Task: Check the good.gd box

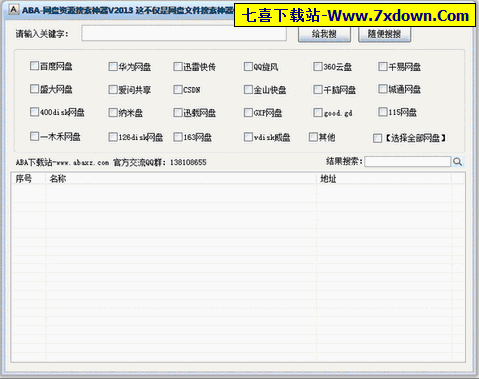Action: (318, 112)
